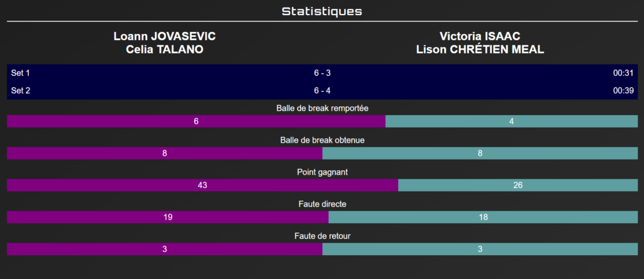Select the 6 - 3 set score

[x=322, y=74]
